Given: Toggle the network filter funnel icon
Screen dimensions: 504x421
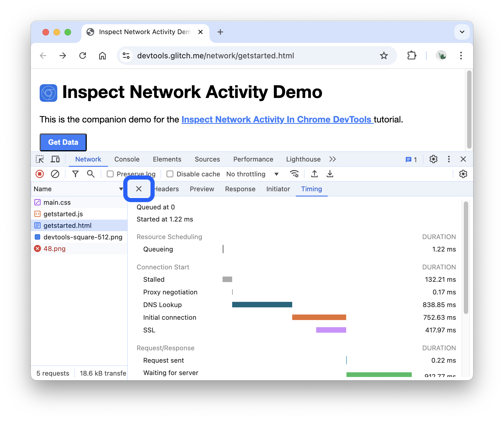Looking at the screenshot, I should 75,174.
